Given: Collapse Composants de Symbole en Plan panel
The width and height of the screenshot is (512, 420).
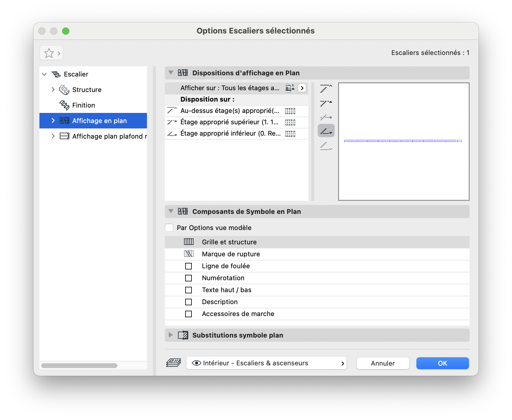Looking at the screenshot, I should tap(171, 211).
